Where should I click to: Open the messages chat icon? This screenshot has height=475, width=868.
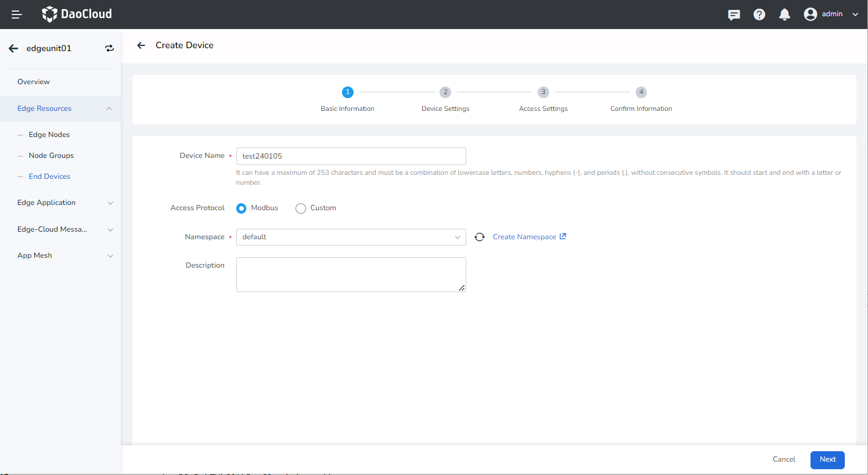click(734, 15)
